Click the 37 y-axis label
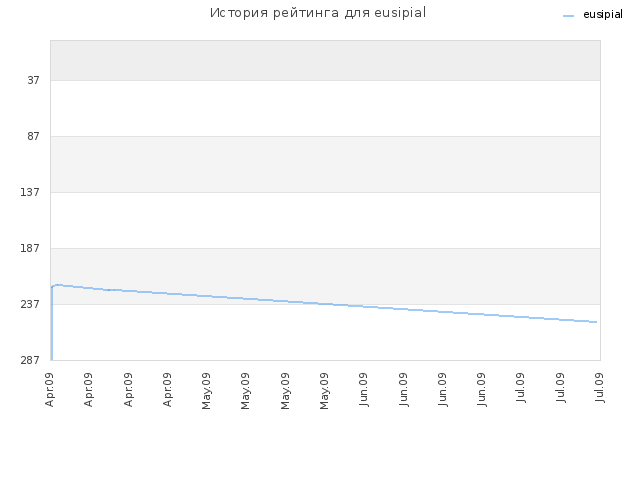 pyautogui.click(x=33, y=80)
